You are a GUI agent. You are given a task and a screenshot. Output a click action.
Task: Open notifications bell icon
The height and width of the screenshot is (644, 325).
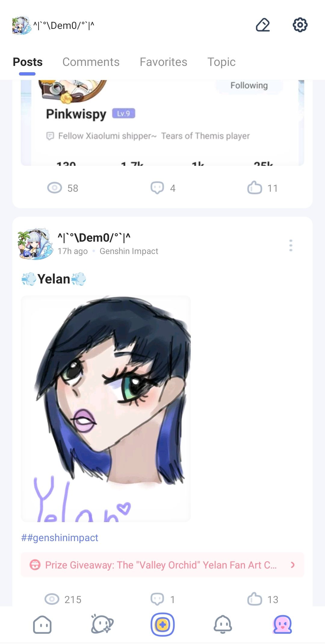point(223,624)
